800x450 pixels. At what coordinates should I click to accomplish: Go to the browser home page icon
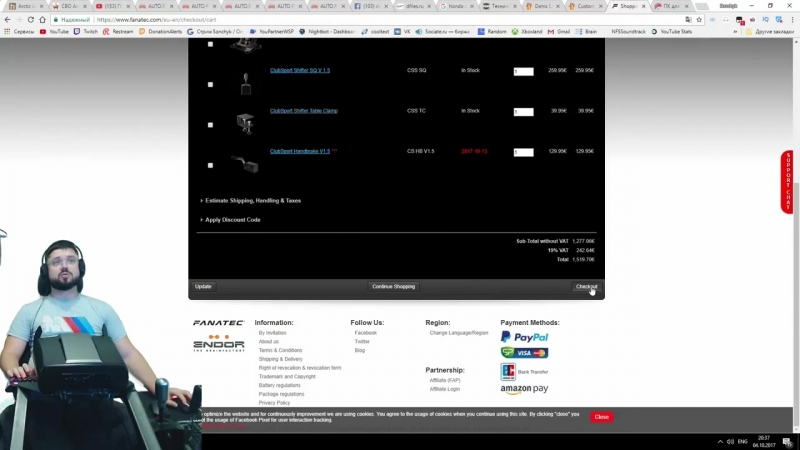[x=42, y=19]
